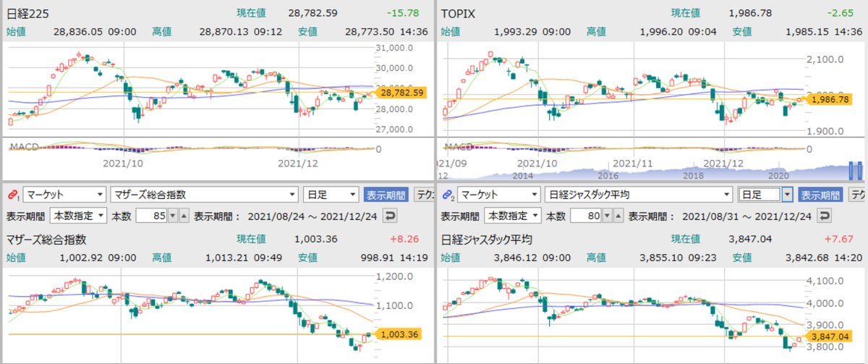Image resolution: width=868 pixels, height=364 pixels.
Task: Increase the bar count from 85 with the up arrow
Action: pos(184,216)
